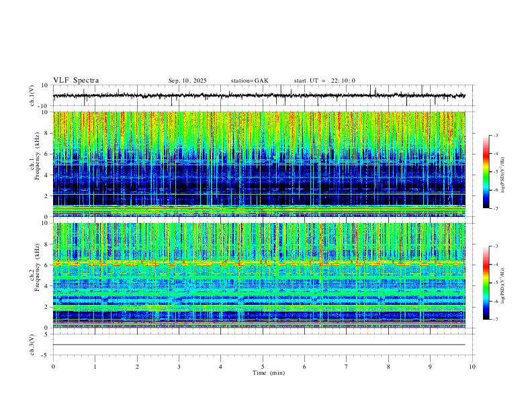Click the color scale bar beside ch.2 spectrogram

[x=486, y=283]
